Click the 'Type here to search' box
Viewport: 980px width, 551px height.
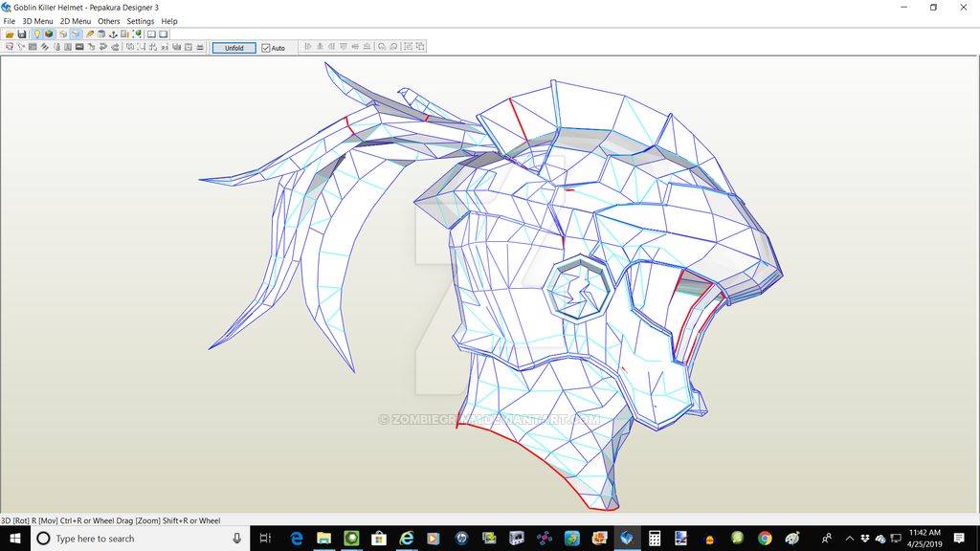pyautogui.click(x=140, y=538)
